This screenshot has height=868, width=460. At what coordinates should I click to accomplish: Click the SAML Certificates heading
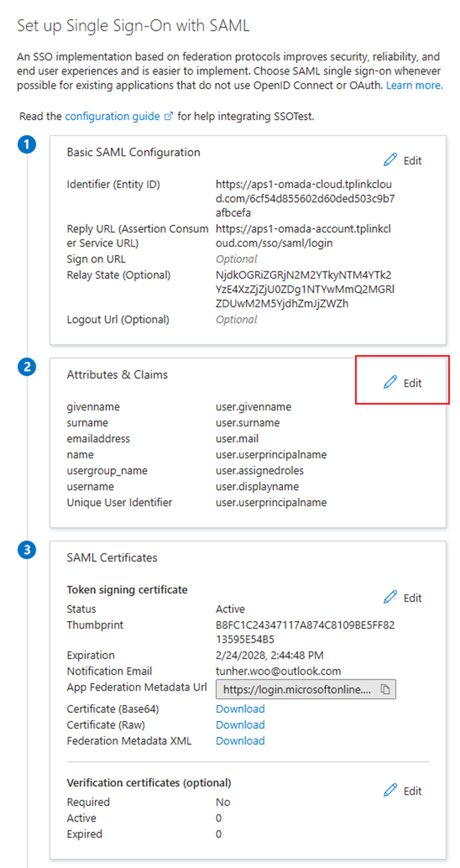point(112,558)
